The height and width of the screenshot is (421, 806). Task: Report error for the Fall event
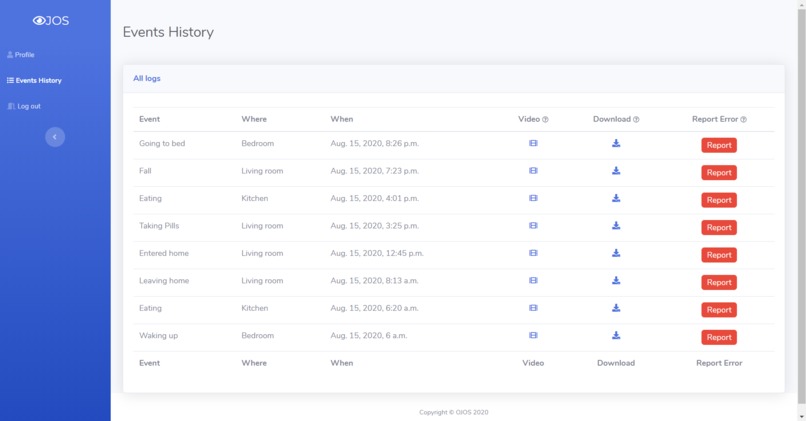click(x=719, y=173)
